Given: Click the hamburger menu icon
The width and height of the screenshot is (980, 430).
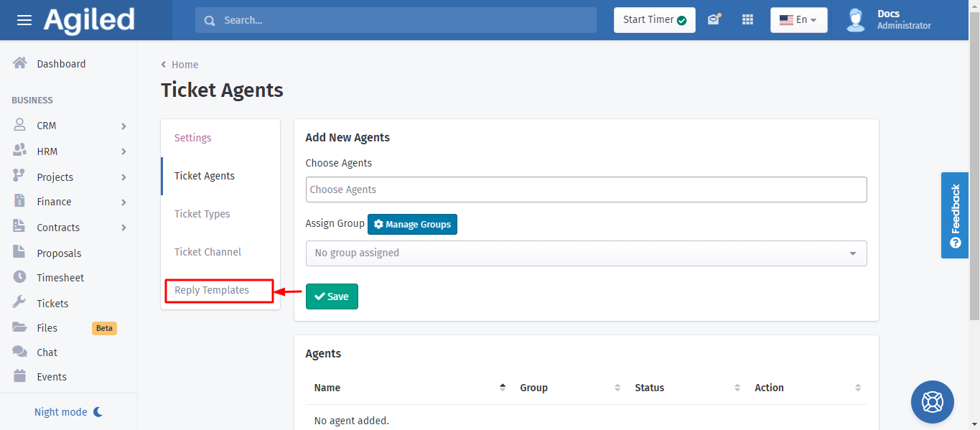Looking at the screenshot, I should point(24,20).
